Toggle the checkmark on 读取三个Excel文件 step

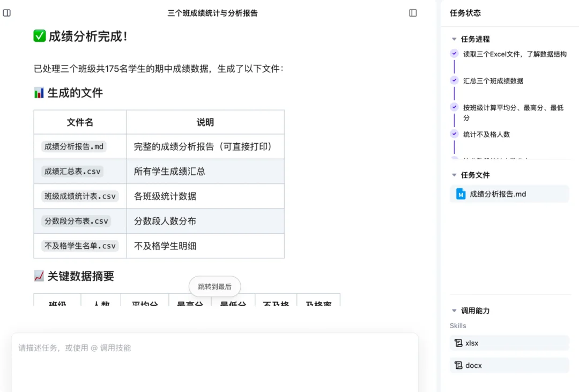coord(453,54)
